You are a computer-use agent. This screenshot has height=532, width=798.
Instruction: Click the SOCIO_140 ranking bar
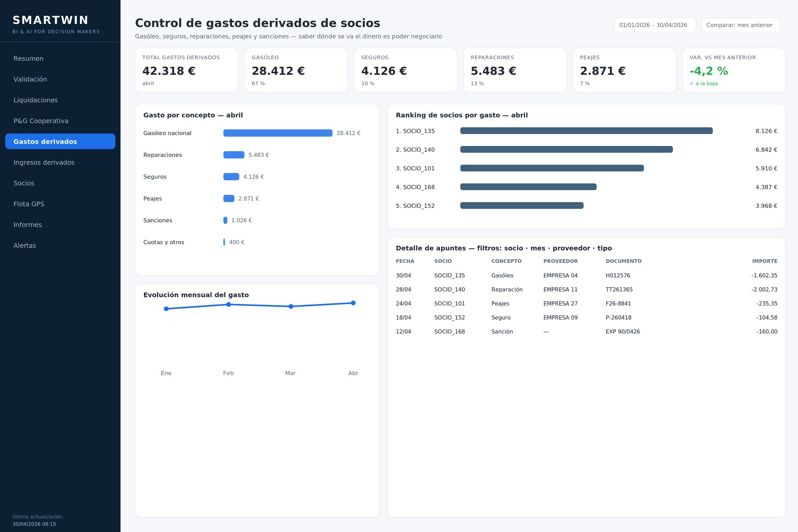click(x=566, y=150)
